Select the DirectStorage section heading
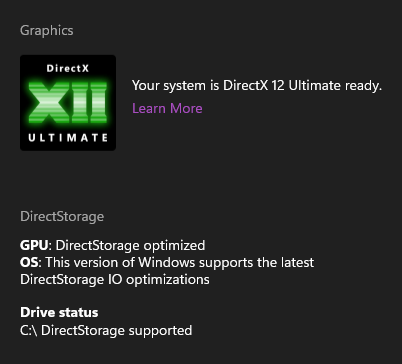Image resolution: width=402 pixels, height=364 pixels. [62, 217]
